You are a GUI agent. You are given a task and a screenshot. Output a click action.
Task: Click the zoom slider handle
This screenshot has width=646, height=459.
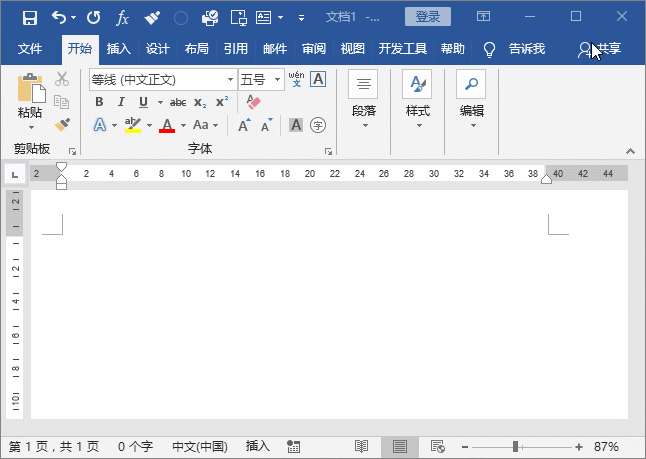tap(515, 447)
